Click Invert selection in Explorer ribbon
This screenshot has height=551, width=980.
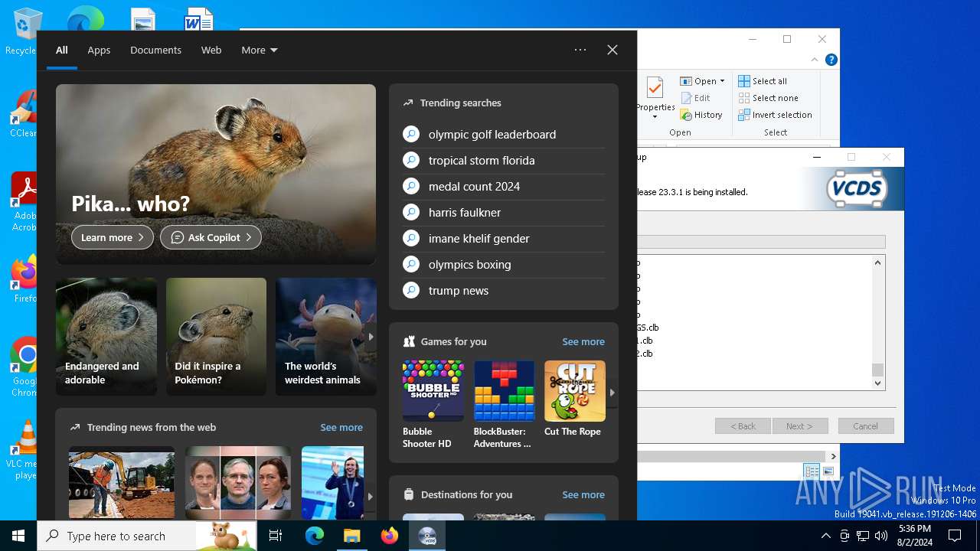click(775, 115)
